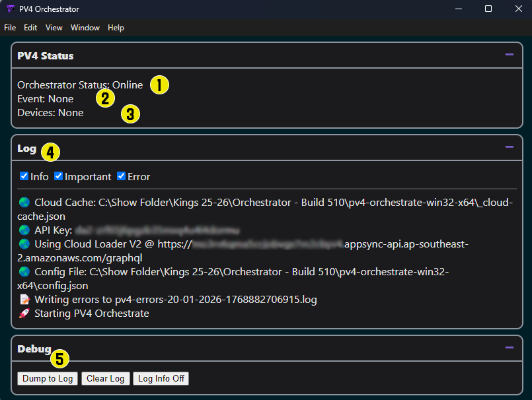Click the memo icon beside Writing errors
This screenshot has width=532, height=400.
point(24,299)
